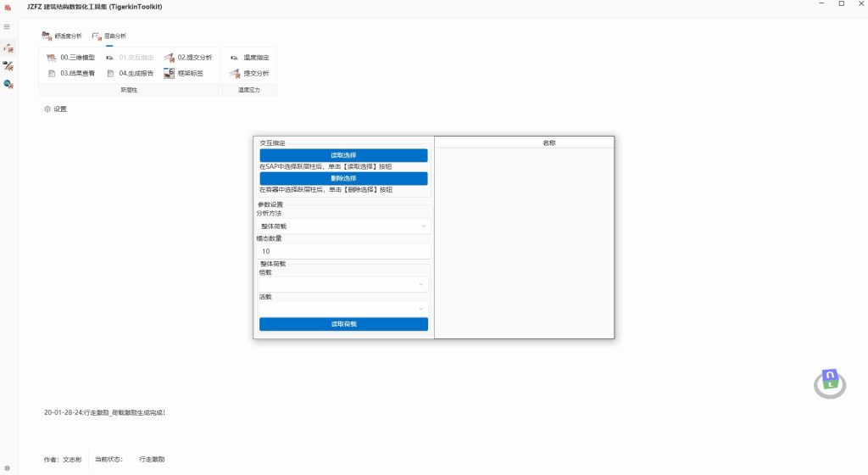Click the blue 读取荷载 button
Screen dimensions: 868x475
point(343,324)
